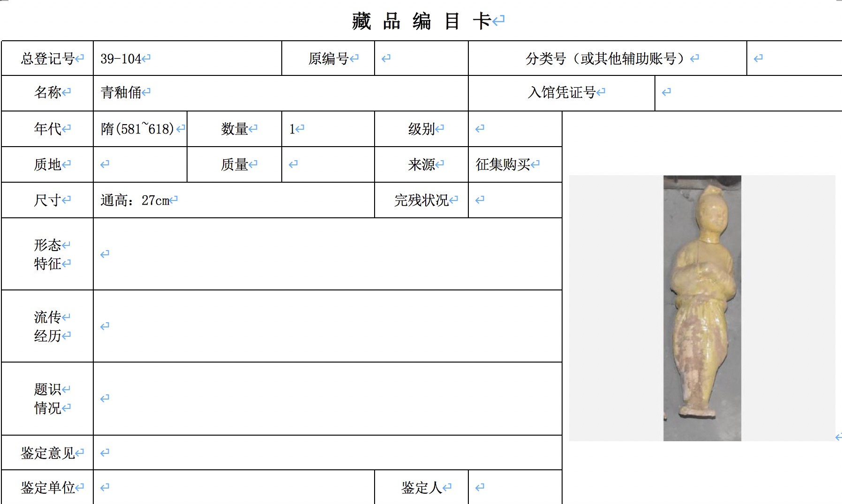Click the 形态特征 label cell
The width and height of the screenshot is (842, 504).
[x=47, y=254]
